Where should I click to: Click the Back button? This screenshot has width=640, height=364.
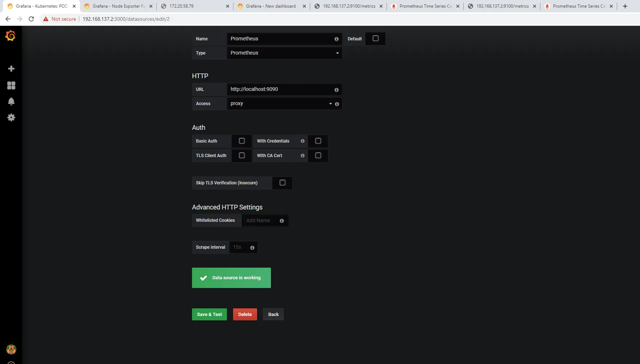273,315
